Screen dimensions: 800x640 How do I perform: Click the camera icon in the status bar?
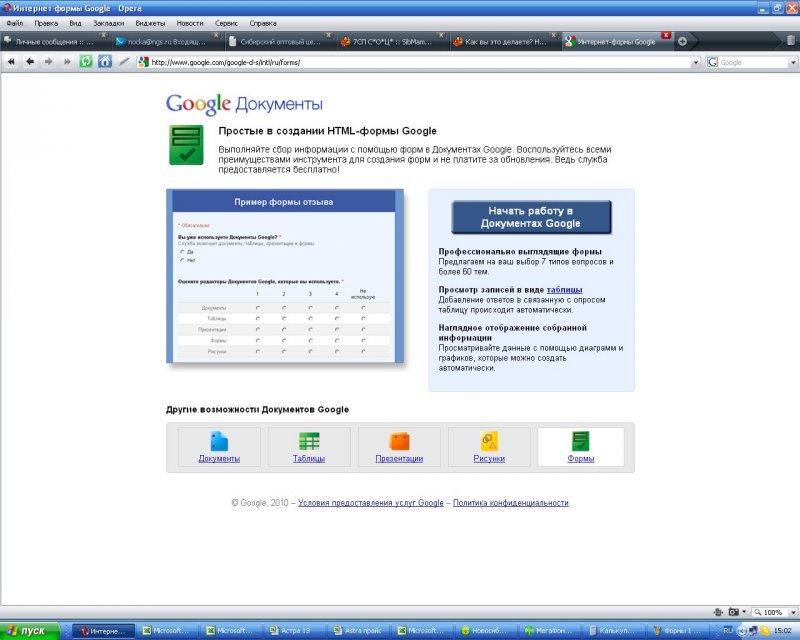click(x=734, y=611)
